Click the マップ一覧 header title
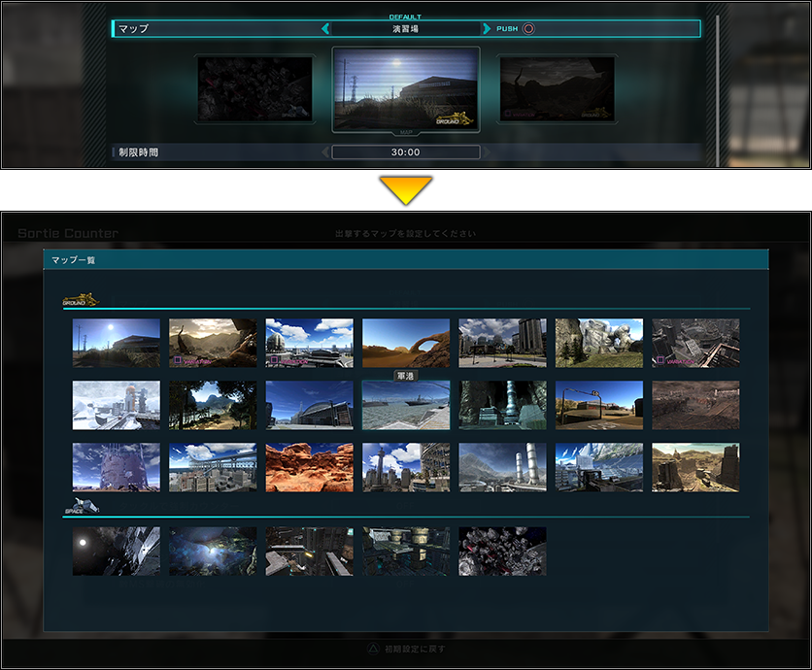Image resolution: width=812 pixels, height=670 pixels. [x=73, y=260]
